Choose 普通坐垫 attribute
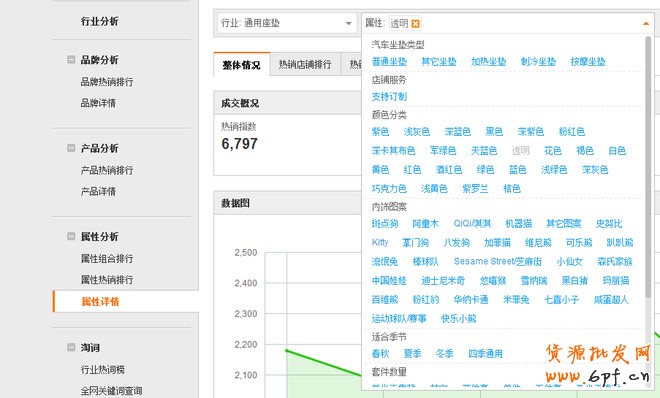Screen dimensions: 660x398 [389, 61]
